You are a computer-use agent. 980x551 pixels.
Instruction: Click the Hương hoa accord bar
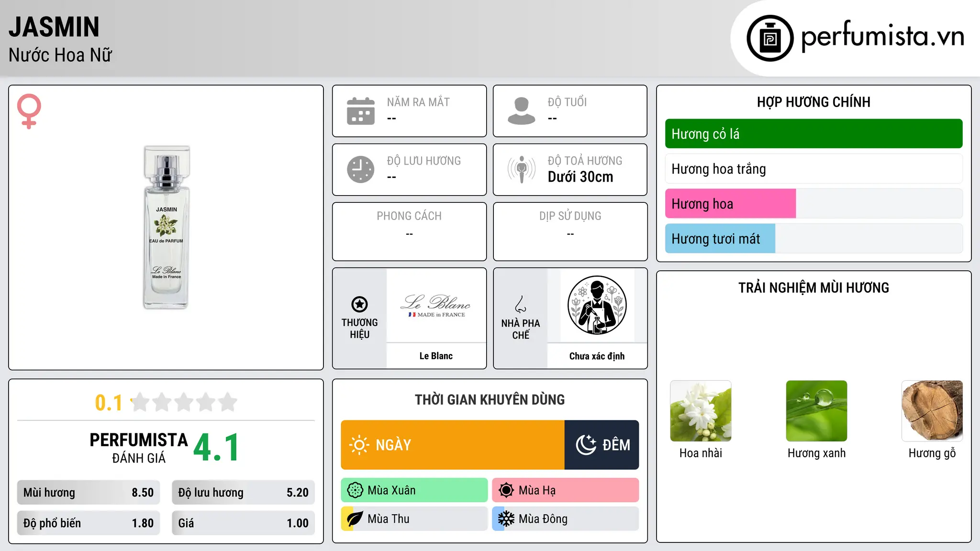click(813, 204)
